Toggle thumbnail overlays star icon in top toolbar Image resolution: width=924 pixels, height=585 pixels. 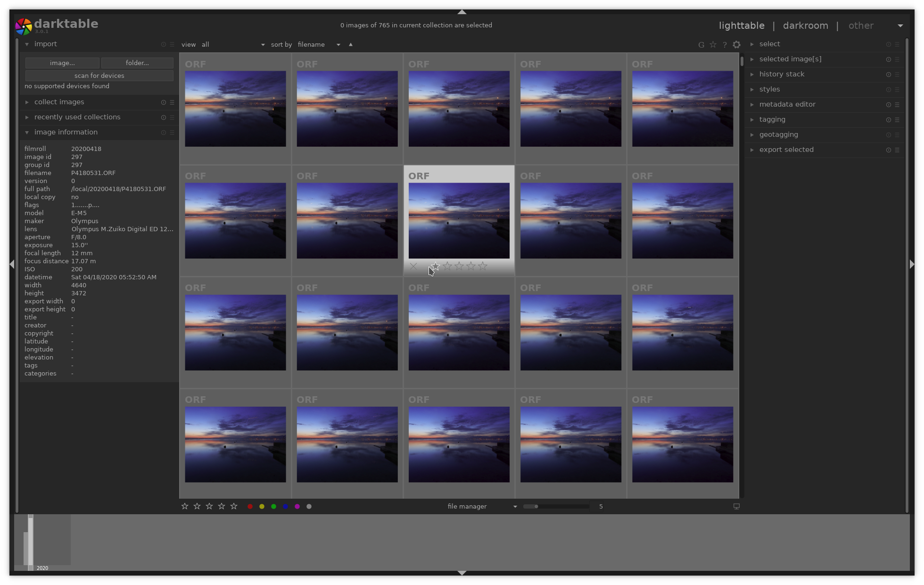click(713, 45)
